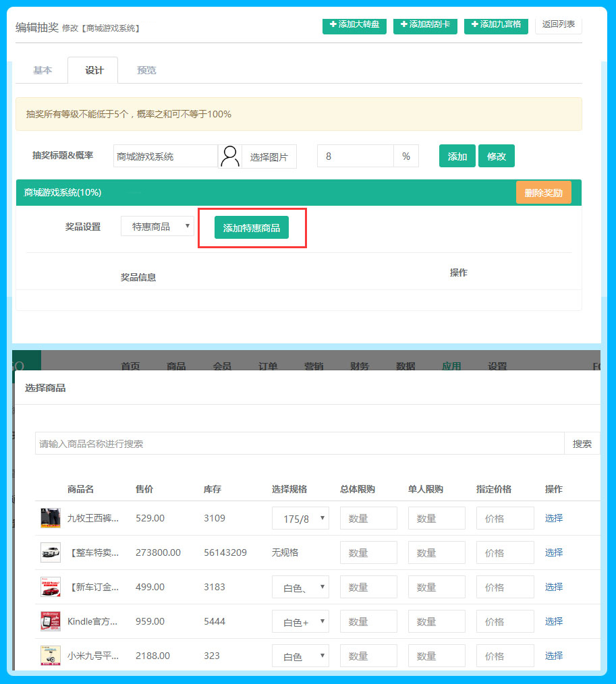Click the 返回列表 button
Screen dimensions: 616x684
558,24
